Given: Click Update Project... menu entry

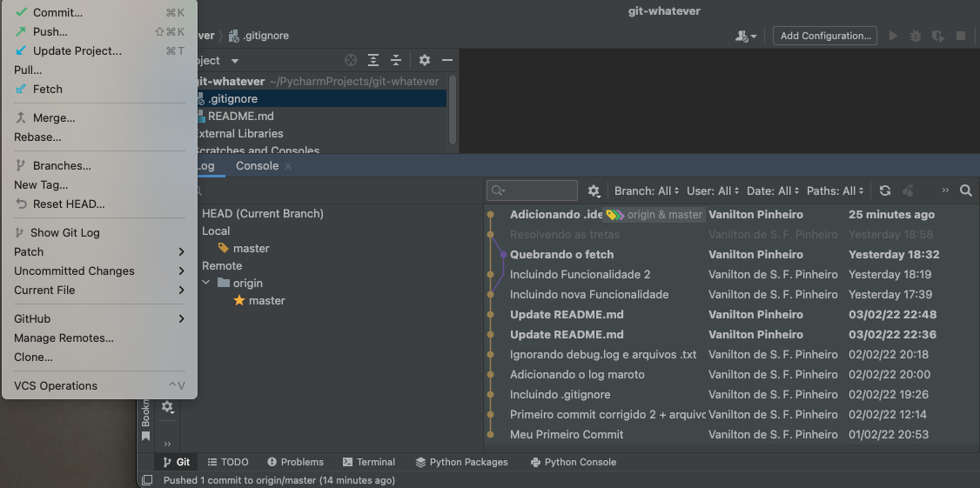Looking at the screenshot, I should click(99, 51).
